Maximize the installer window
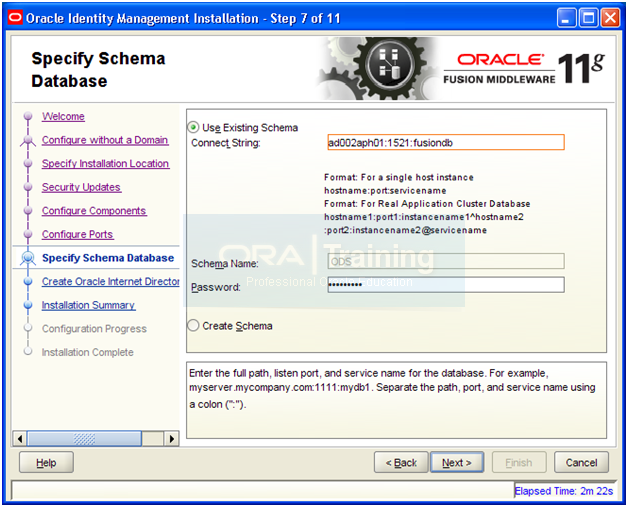 click(x=588, y=18)
